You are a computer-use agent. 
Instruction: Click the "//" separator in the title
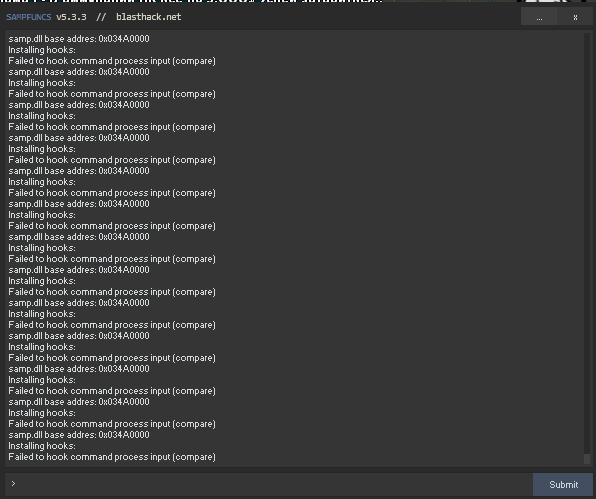tap(101, 17)
